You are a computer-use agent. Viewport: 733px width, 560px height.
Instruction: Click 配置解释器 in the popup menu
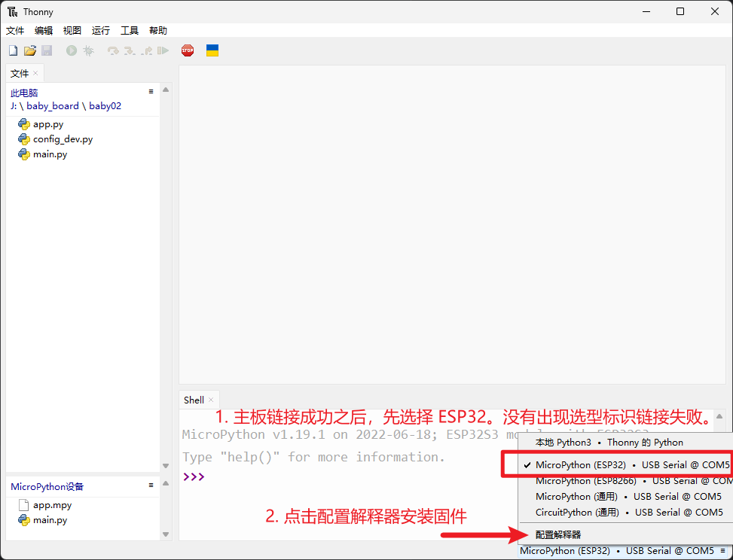click(x=558, y=534)
